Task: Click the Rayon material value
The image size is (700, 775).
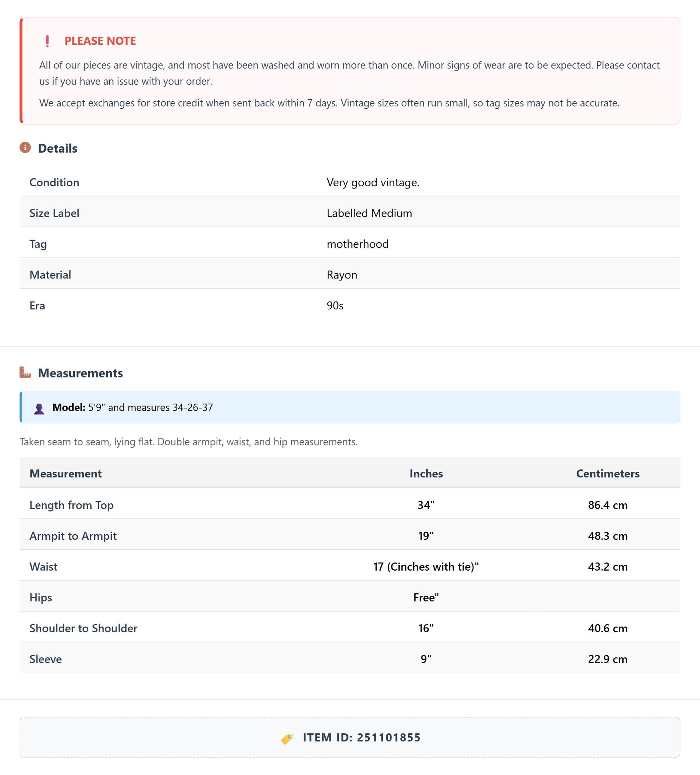Action: 342,275
